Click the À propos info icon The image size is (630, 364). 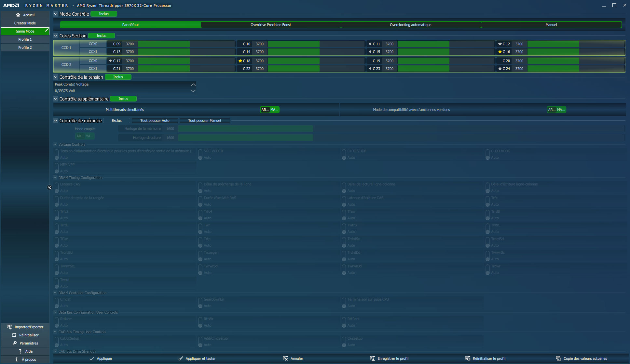17,359
